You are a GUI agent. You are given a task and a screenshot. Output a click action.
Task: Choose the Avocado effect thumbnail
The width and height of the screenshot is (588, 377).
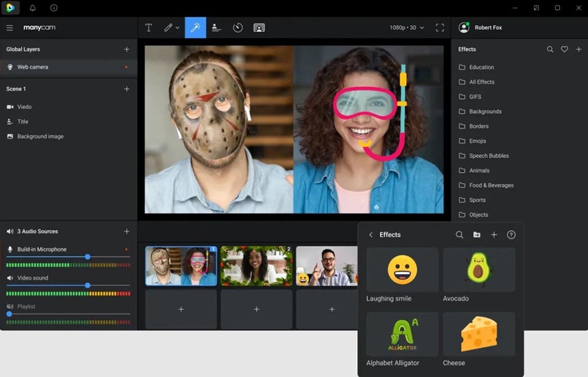478,270
